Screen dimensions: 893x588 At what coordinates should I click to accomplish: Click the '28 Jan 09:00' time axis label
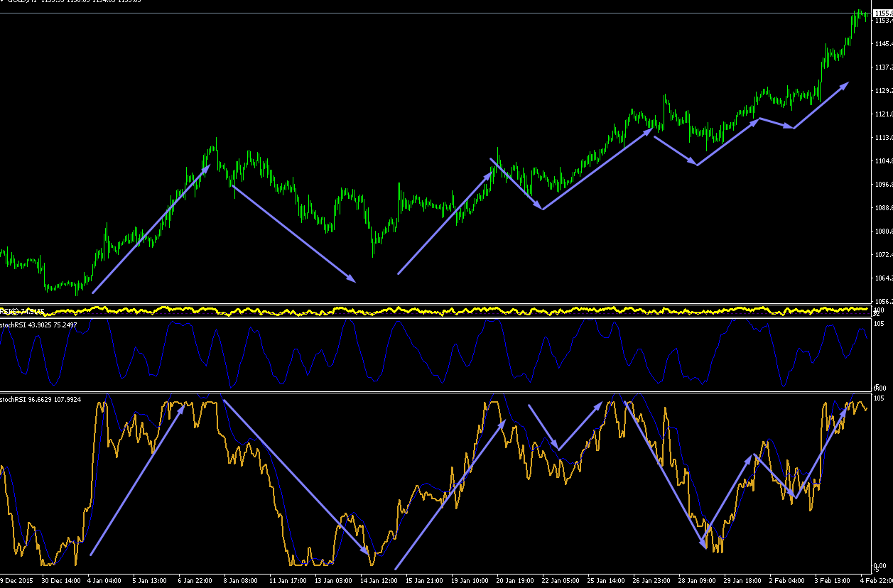click(697, 581)
